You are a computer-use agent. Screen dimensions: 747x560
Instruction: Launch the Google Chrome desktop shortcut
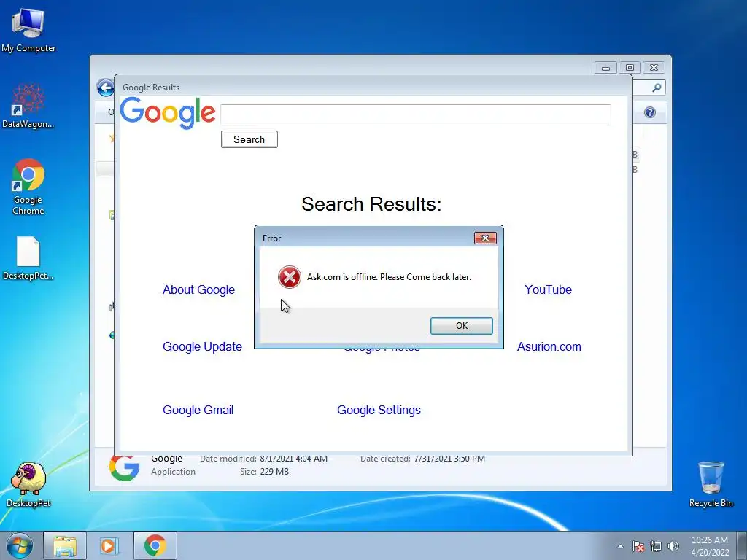[28, 186]
